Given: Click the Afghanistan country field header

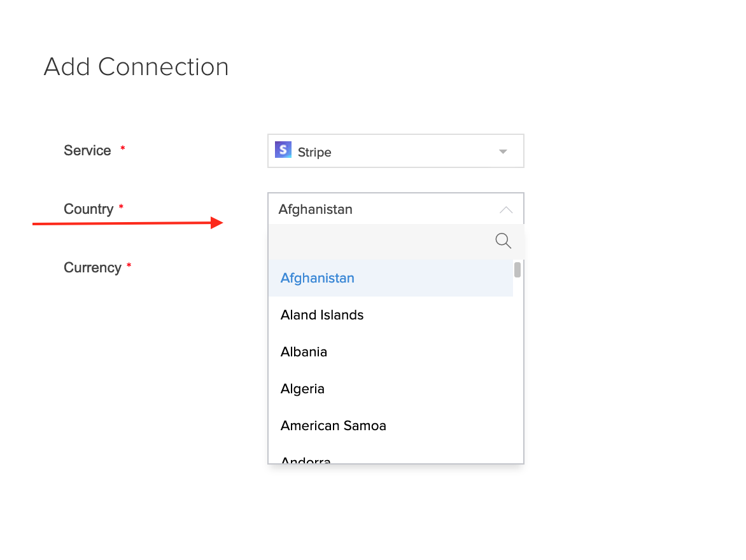Looking at the screenshot, I should click(x=396, y=209).
